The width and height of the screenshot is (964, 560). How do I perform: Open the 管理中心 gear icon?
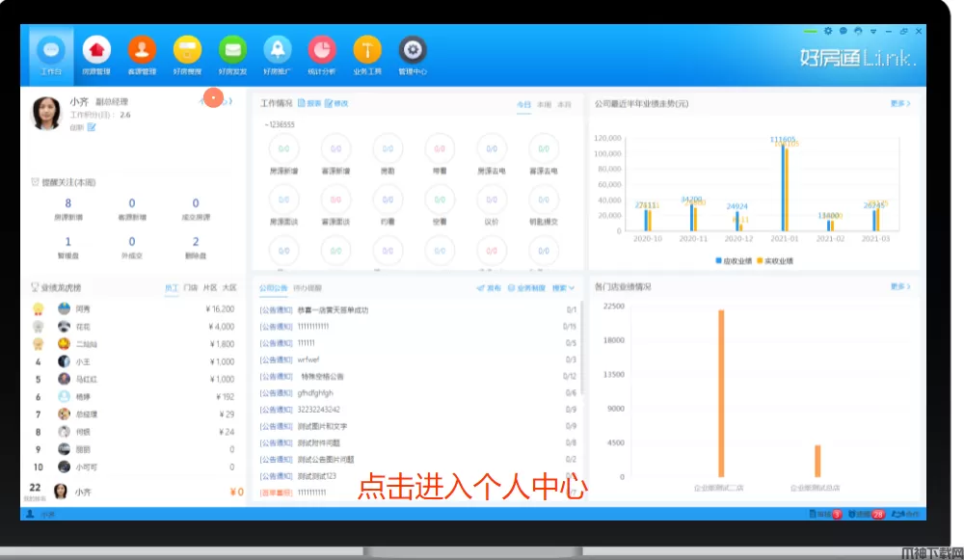click(x=413, y=52)
